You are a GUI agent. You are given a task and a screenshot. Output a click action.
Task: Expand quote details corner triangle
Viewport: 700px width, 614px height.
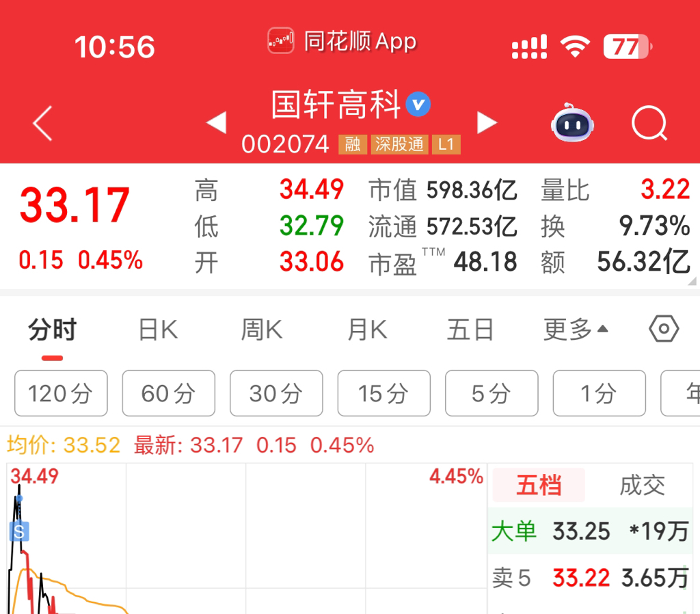coord(692,281)
